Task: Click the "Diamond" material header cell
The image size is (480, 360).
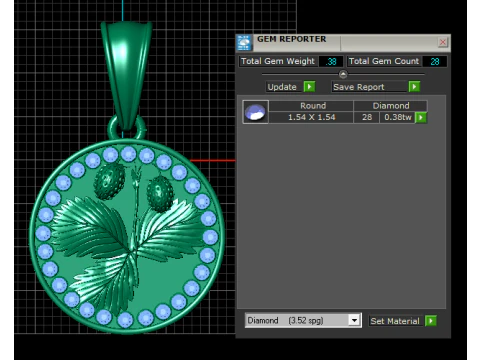Action: point(391,106)
